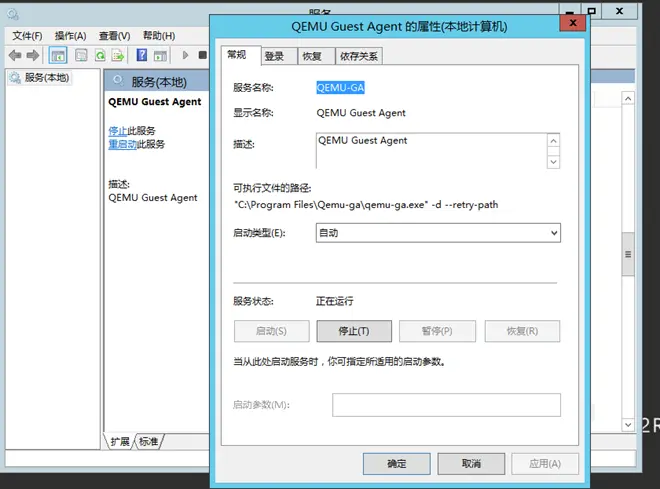Click the 暂停(P) button

coord(437,331)
